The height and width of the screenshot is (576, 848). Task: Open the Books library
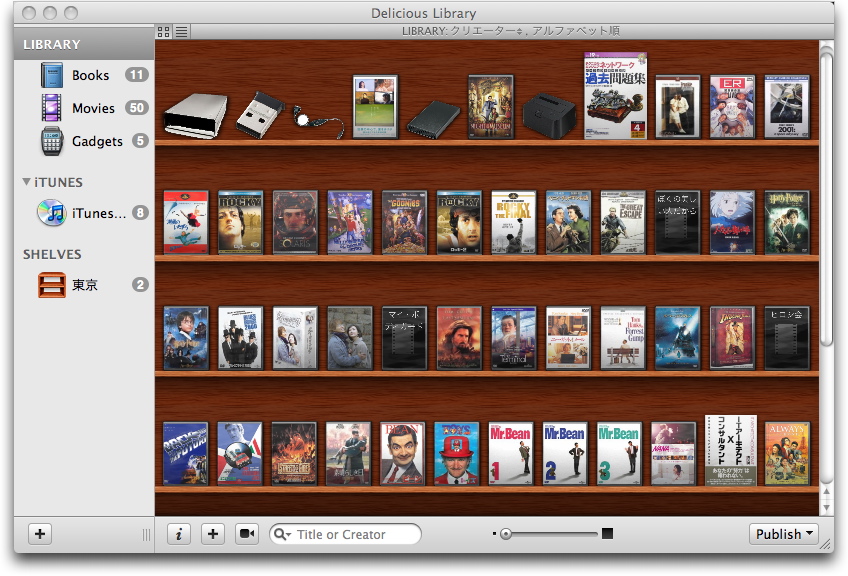pos(84,75)
